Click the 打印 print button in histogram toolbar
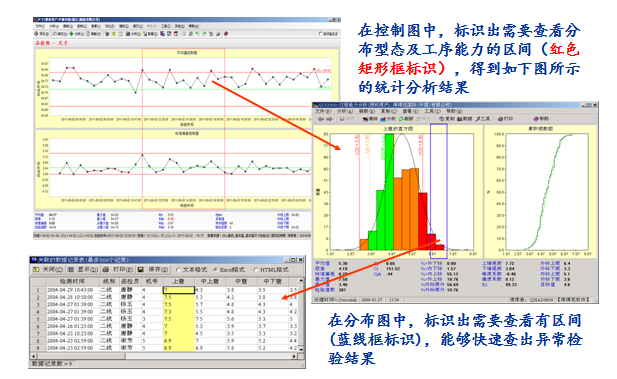Viewport: 617px width, 379px height. [x=506, y=119]
